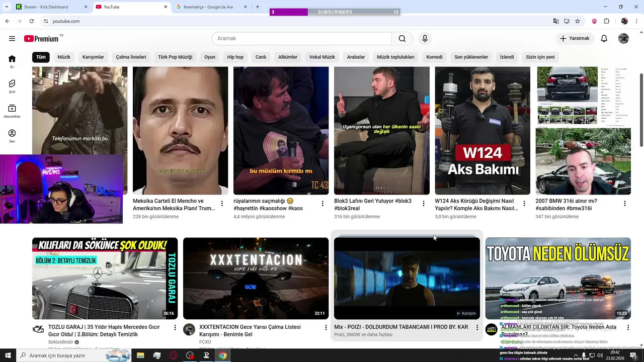Open the red shield extension icon

click(594, 21)
